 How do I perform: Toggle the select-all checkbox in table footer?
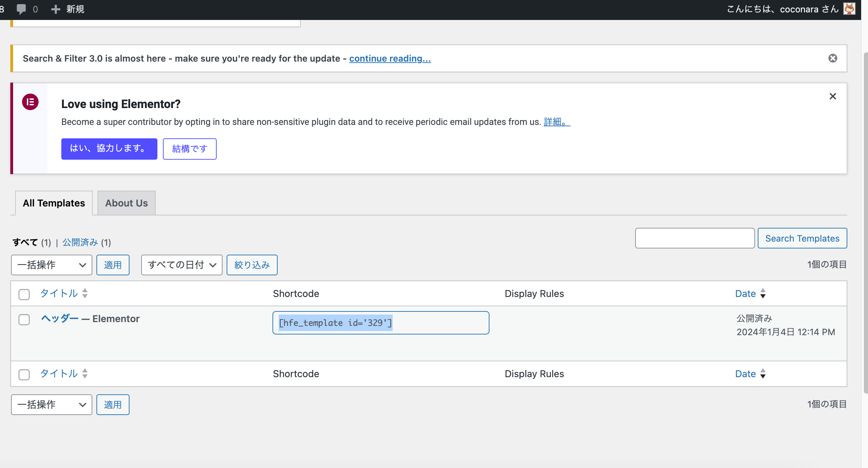point(24,374)
